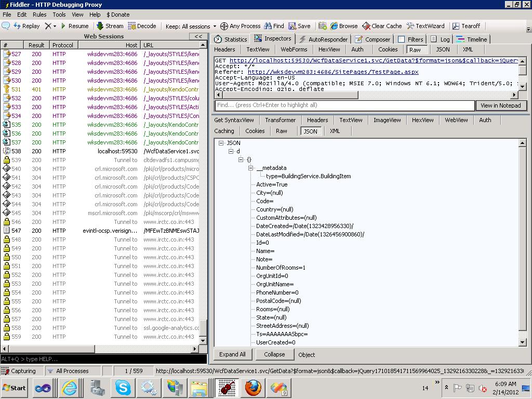The height and width of the screenshot is (399, 532).
Task: Click the Find text input box
Action: pos(345,105)
